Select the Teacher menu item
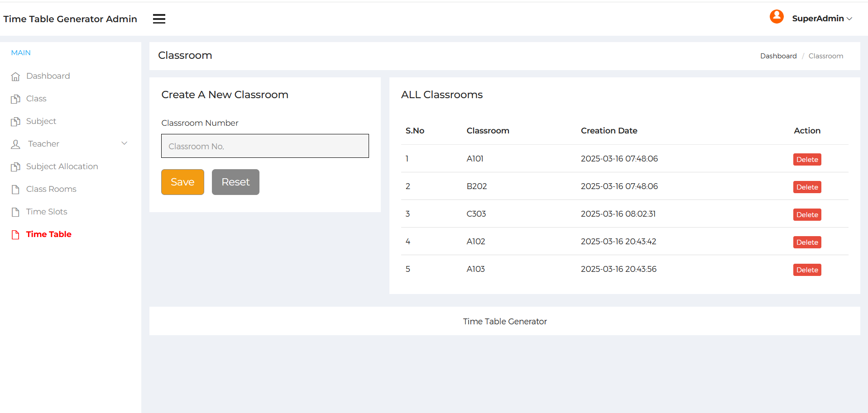Viewport: 868px width, 413px height. click(43, 144)
